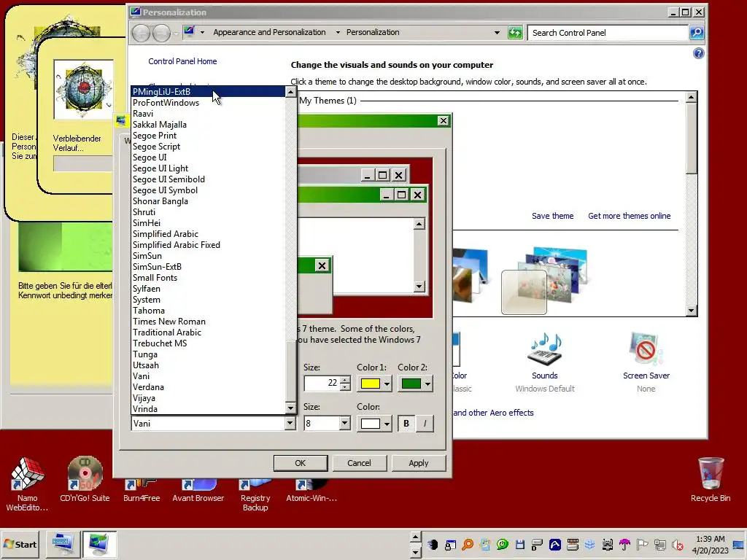Click the Personalization help icon
Viewport: 747px width, 560px height.
click(698, 53)
